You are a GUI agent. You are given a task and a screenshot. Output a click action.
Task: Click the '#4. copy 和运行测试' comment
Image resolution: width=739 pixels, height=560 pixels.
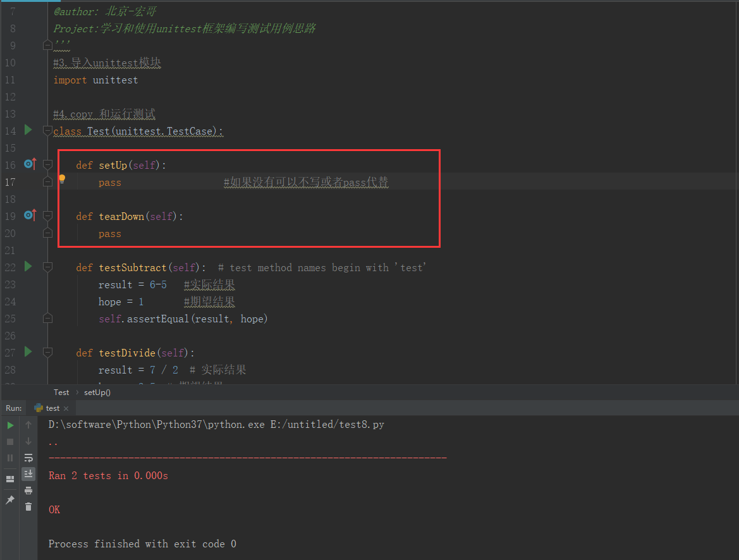[x=104, y=114]
